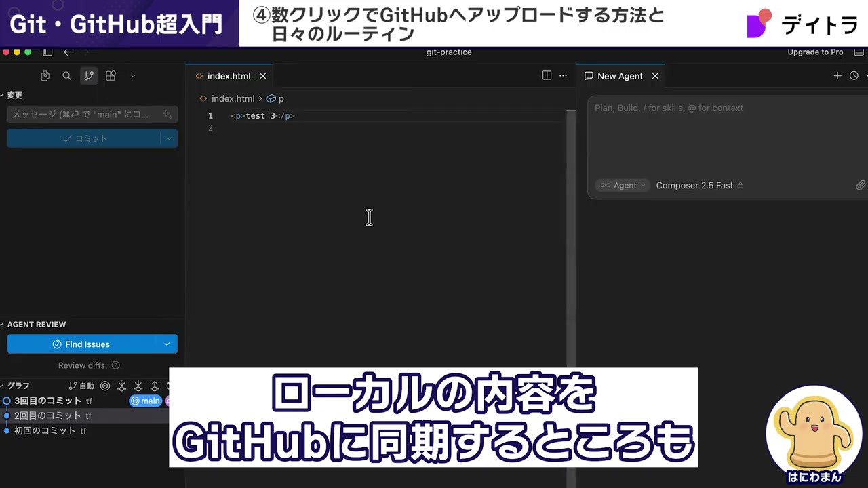Select the 2回目のコミット row
The width and height of the screenshot is (868, 488).
85,415
